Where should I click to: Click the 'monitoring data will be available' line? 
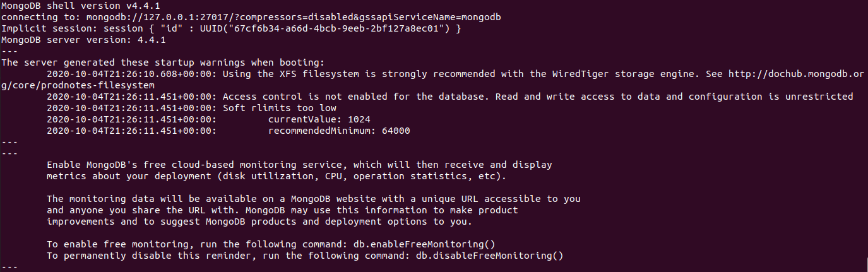click(313, 199)
